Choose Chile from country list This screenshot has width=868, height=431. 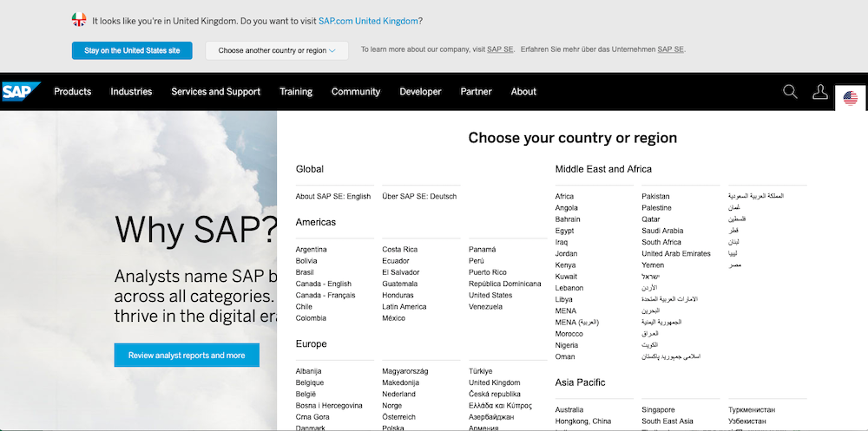coord(304,306)
